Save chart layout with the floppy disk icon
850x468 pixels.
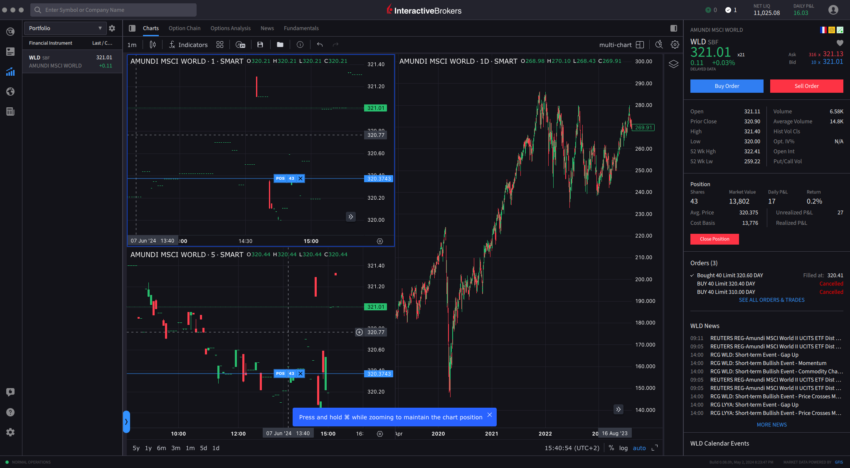[260, 45]
